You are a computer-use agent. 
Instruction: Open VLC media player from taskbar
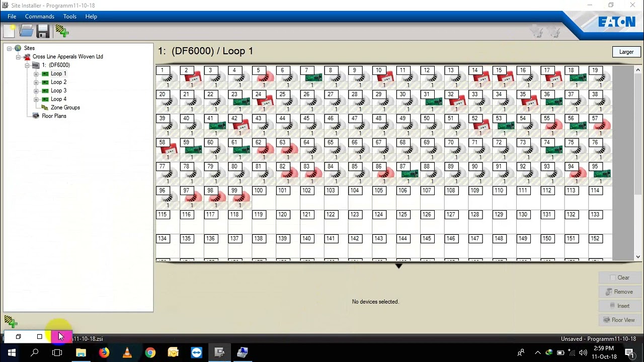[x=127, y=352]
